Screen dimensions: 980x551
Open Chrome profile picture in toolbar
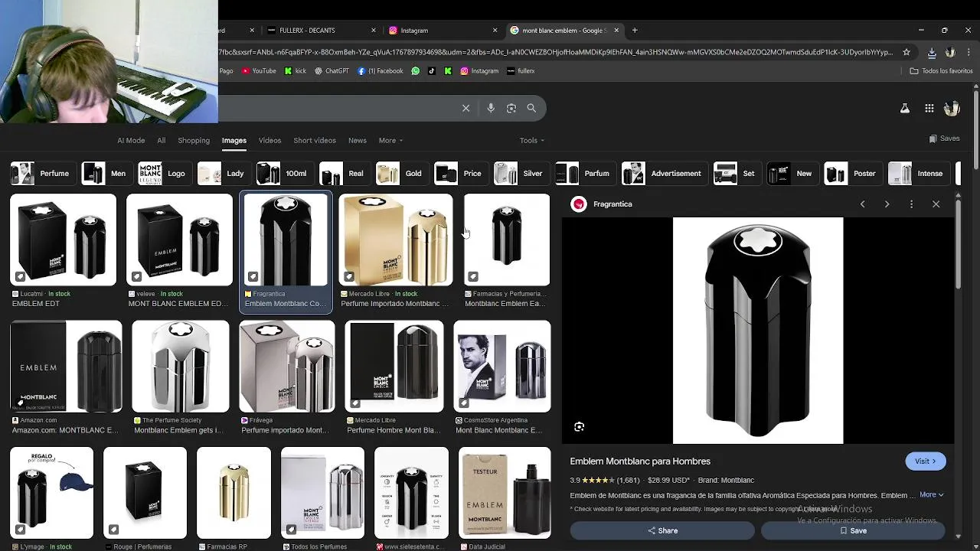point(950,52)
